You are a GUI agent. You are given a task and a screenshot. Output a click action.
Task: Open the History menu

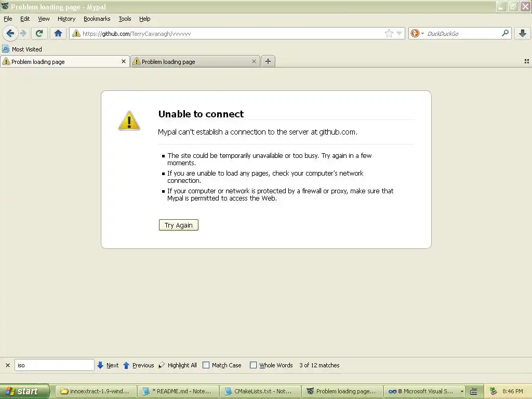(x=66, y=19)
